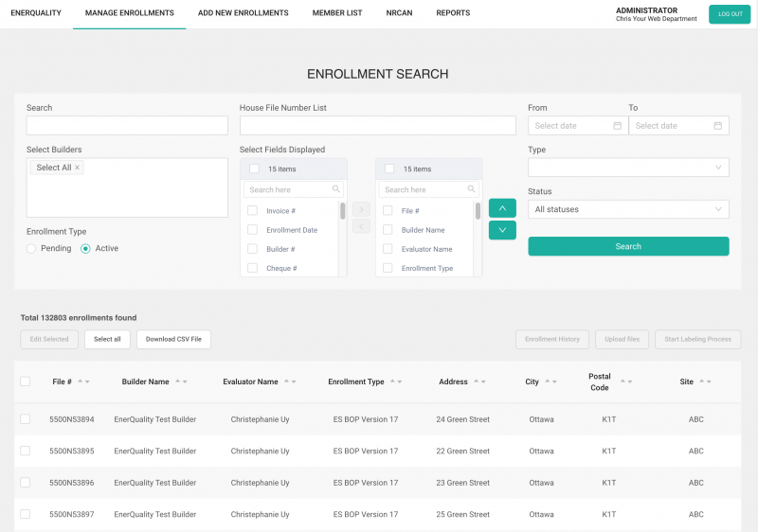758x532 pixels.
Task: Click left fields list scrollbar
Action: (x=343, y=211)
